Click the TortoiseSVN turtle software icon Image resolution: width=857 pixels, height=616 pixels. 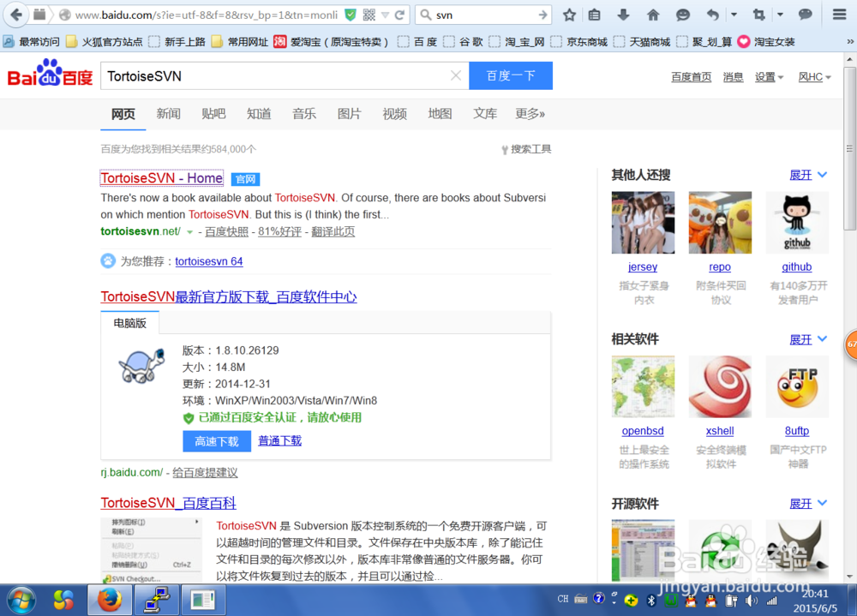tap(142, 365)
